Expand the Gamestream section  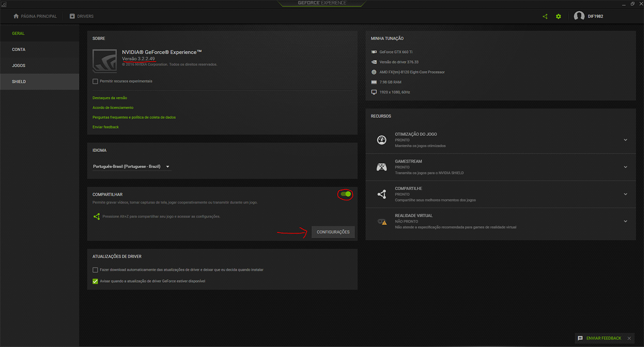click(x=625, y=167)
